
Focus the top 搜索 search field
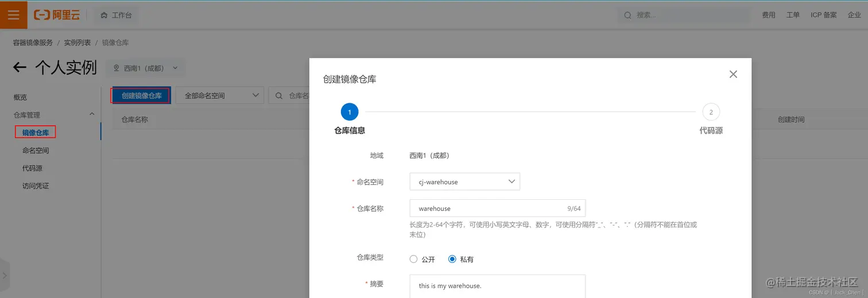[683, 15]
